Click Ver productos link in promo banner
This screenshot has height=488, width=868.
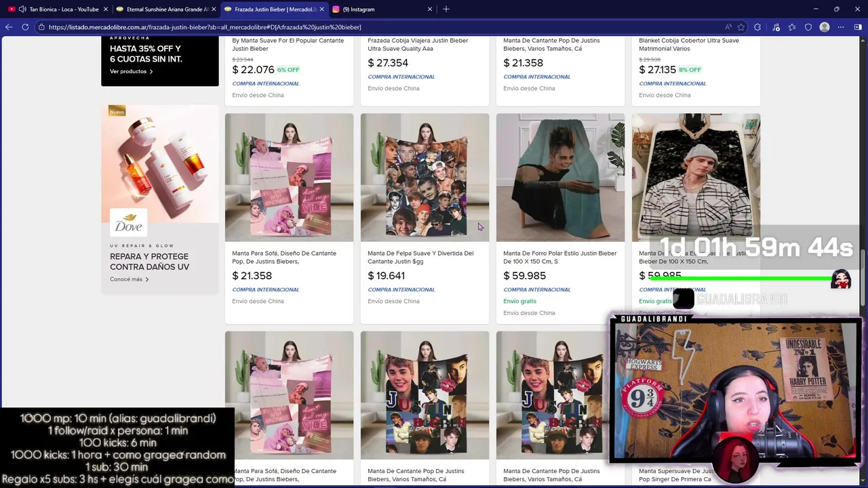point(131,71)
